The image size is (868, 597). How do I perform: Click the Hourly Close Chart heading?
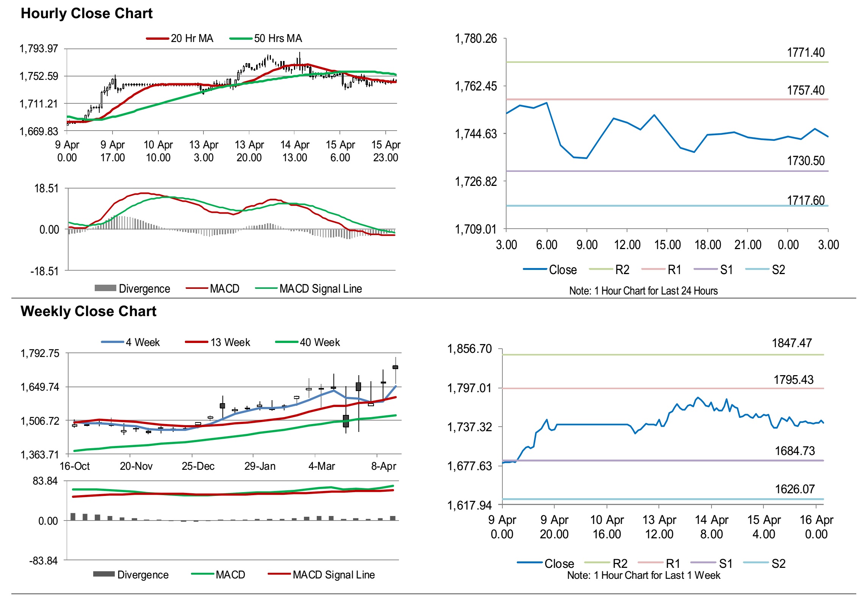86,13
